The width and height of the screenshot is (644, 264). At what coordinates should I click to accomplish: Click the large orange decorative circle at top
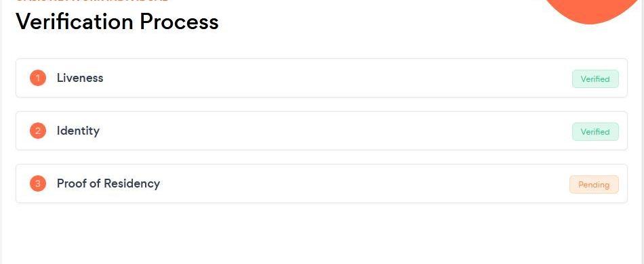click(x=592, y=10)
